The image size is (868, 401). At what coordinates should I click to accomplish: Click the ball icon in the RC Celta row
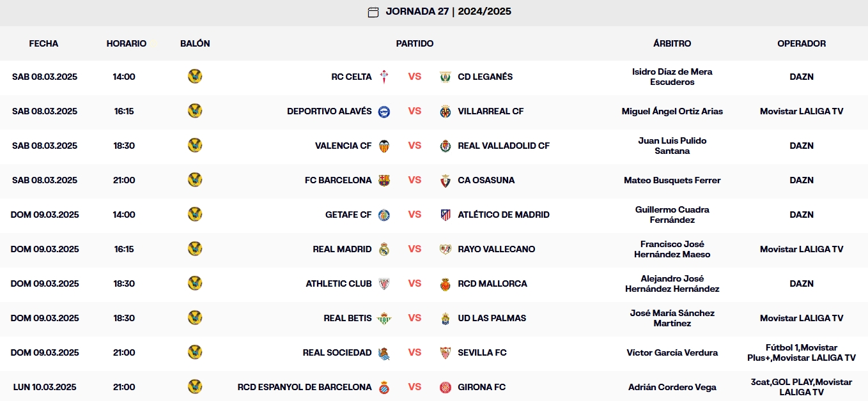click(195, 75)
